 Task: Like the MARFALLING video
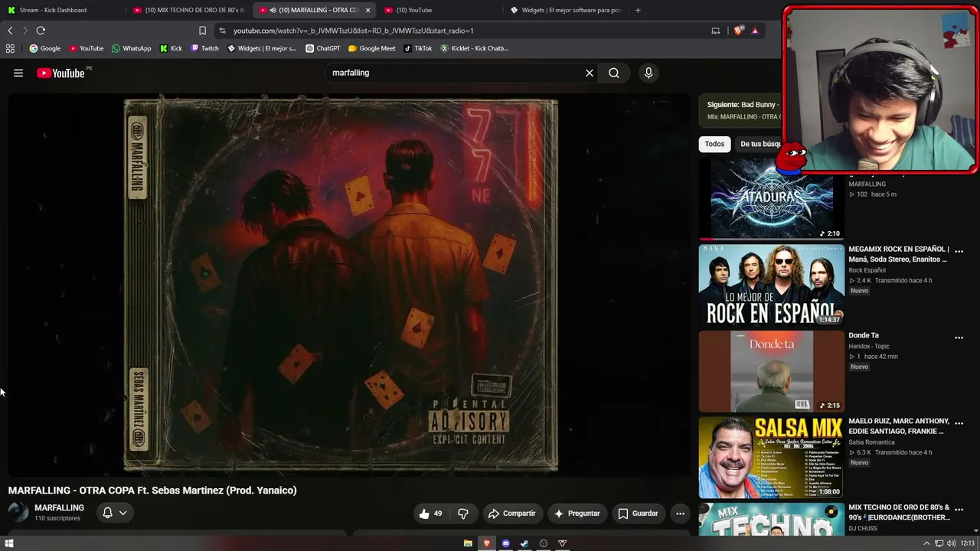431,514
